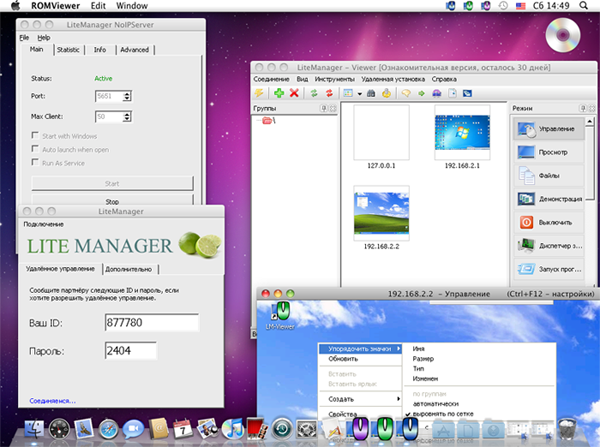Toggle Auto launch when open checkbox
This screenshot has width=600, height=447.
click(35, 149)
